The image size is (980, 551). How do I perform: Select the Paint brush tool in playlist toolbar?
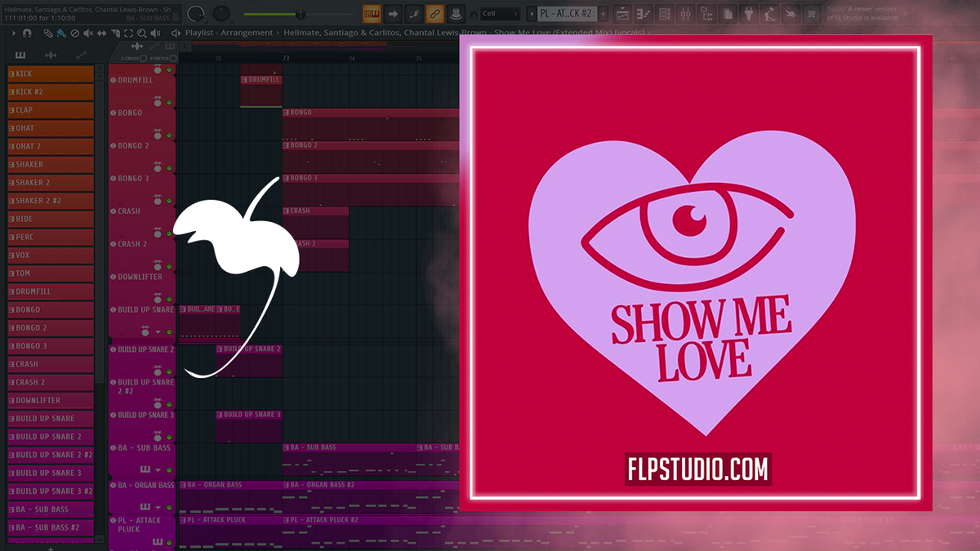pos(62,33)
